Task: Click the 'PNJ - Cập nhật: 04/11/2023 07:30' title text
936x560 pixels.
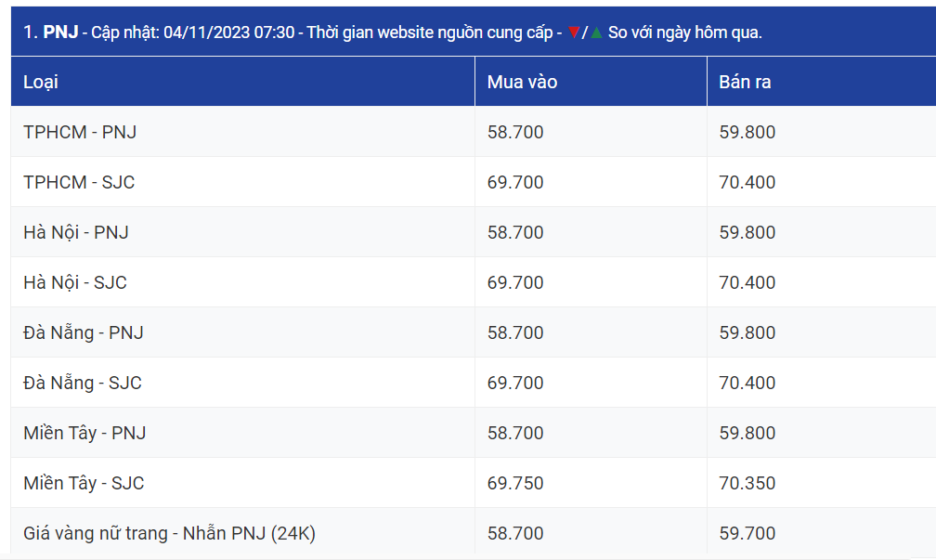Action: [169, 33]
